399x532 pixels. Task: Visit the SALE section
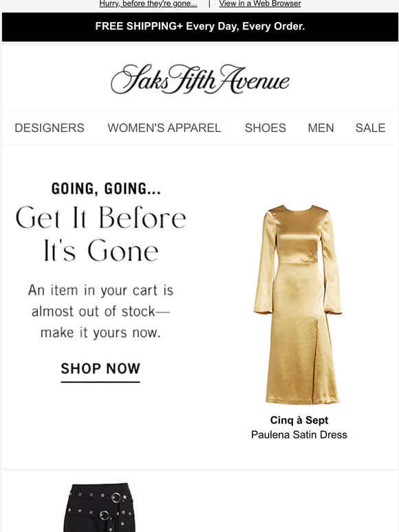coord(370,128)
